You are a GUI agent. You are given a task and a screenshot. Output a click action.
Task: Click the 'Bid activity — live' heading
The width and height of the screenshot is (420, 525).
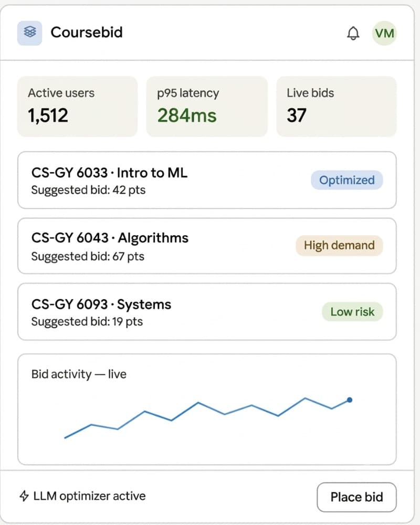(x=79, y=374)
